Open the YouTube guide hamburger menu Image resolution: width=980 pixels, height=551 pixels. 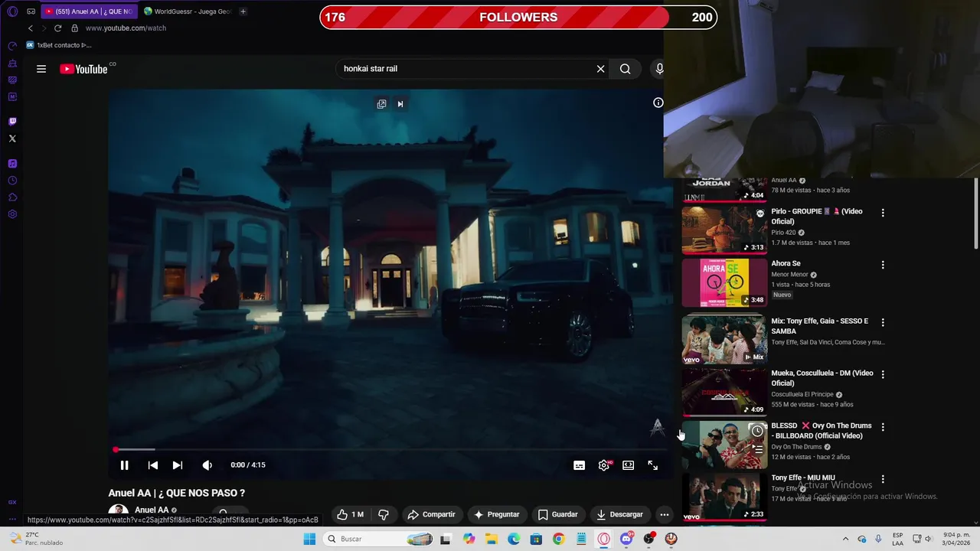click(x=41, y=69)
